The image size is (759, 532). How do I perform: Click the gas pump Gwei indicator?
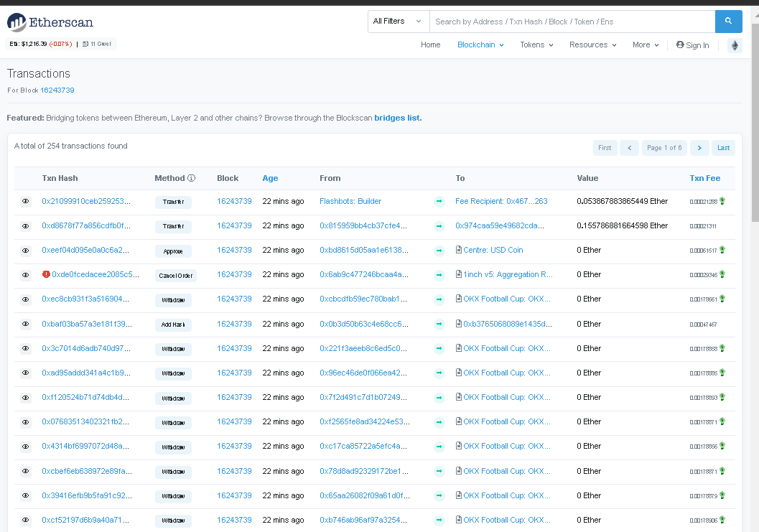click(97, 44)
